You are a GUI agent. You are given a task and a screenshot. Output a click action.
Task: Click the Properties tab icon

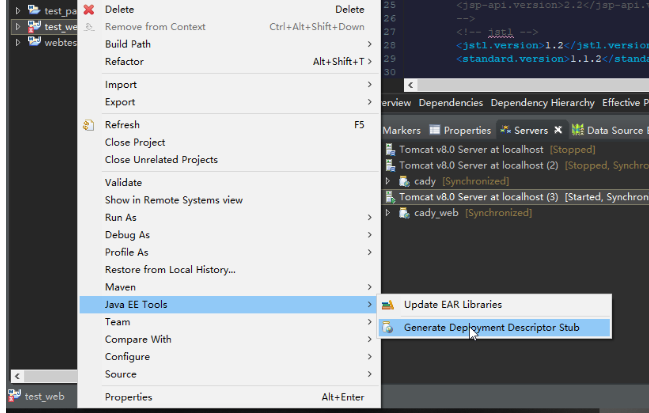coord(435,130)
